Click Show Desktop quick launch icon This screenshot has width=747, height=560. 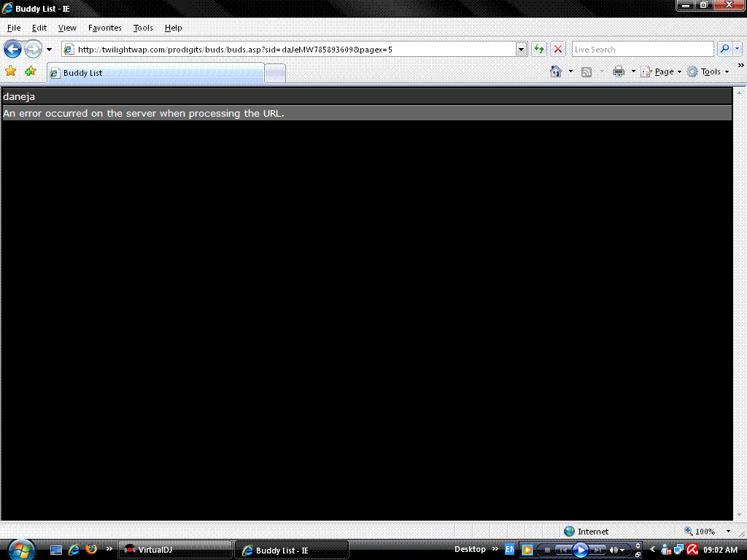56,550
